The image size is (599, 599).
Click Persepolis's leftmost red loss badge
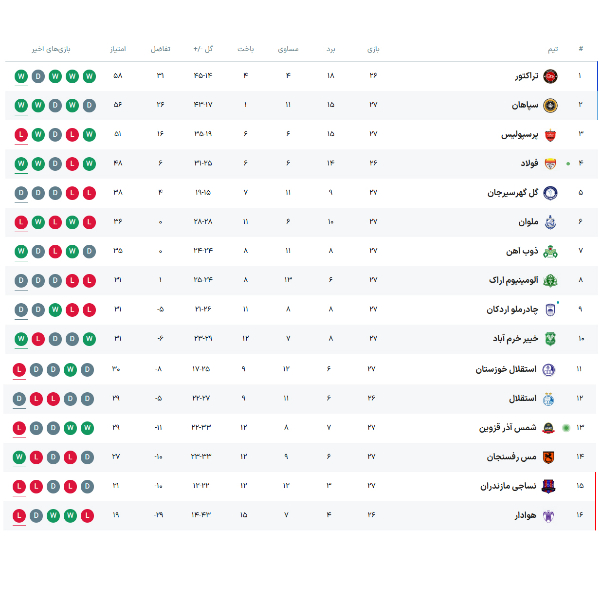(x=21, y=134)
